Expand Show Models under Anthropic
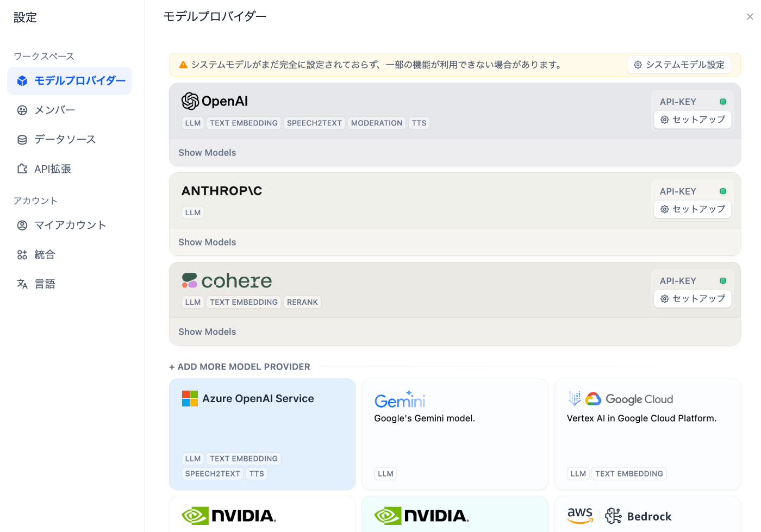761x532 pixels. point(207,242)
